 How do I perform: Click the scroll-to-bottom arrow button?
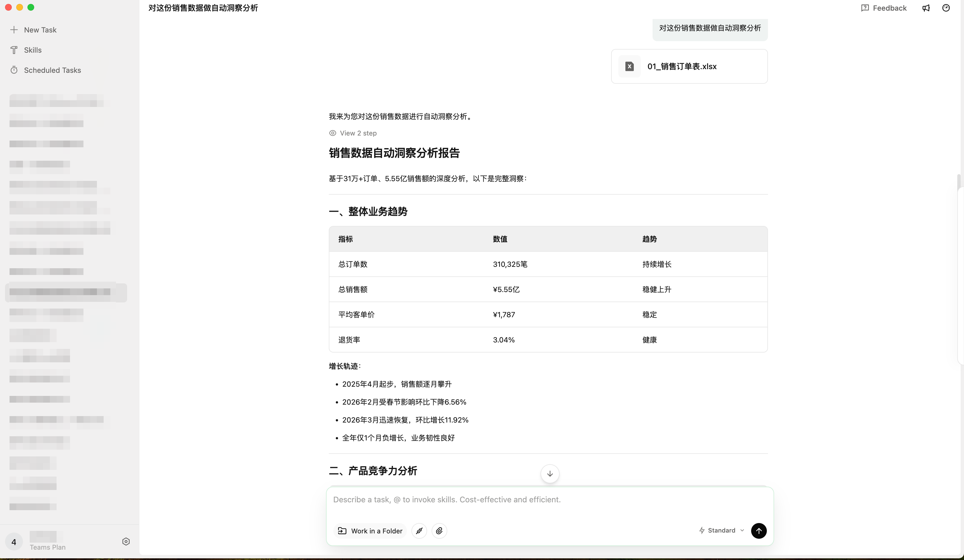[550, 473]
